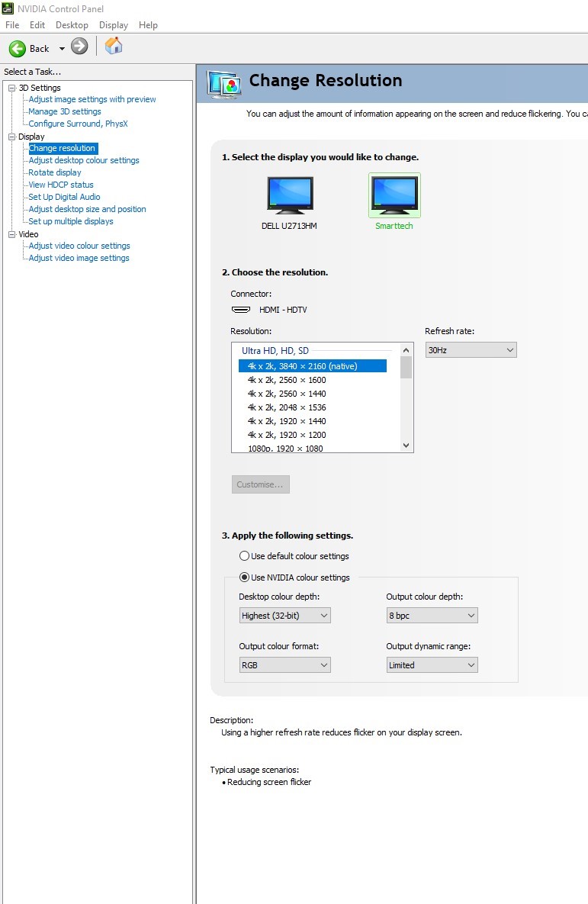Screen dimensions: 588x904
Task: Open the Desktop colour depth dropdown
Action: tap(284, 616)
